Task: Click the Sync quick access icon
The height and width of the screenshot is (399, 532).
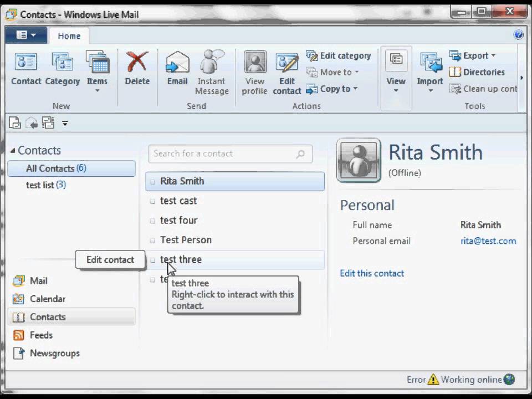Action: (x=48, y=123)
